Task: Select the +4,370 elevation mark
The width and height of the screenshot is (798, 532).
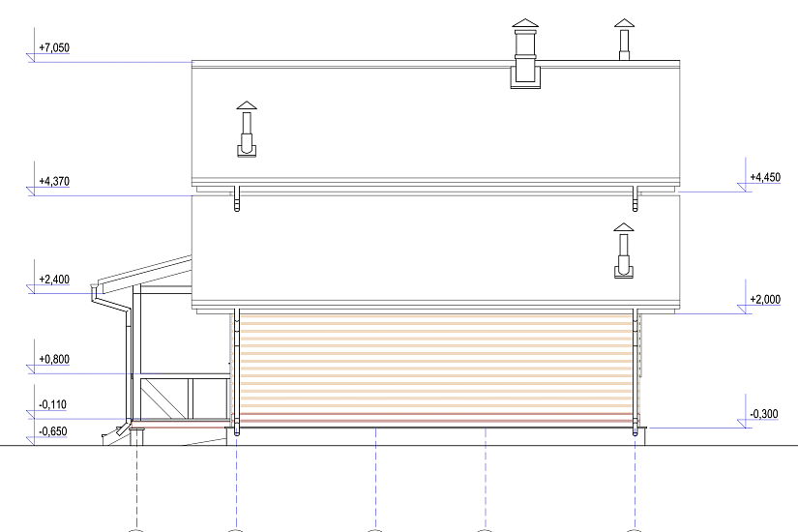Action: click(54, 181)
